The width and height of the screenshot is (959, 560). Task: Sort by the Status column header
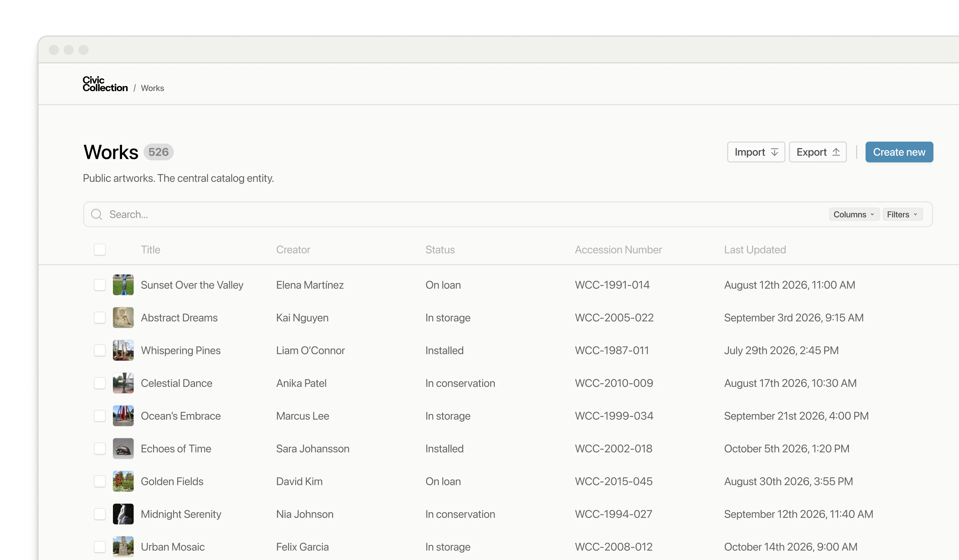click(x=440, y=250)
